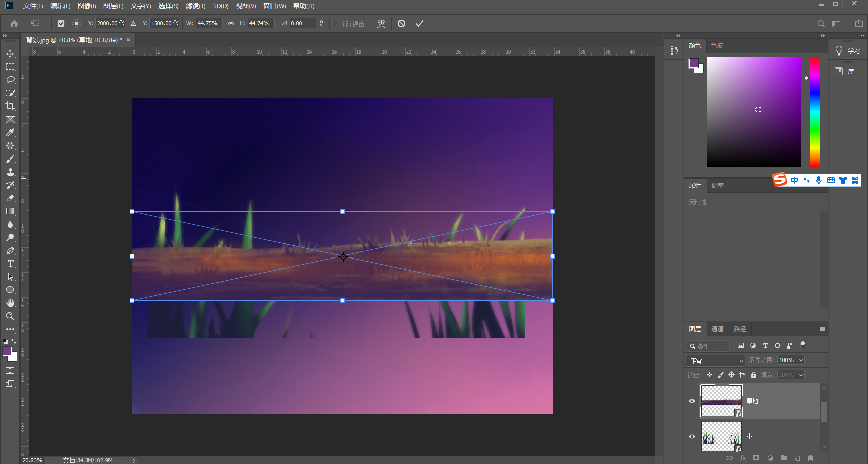Select the Eyedropper tool

pyautogui.click(x=10, y=132)
